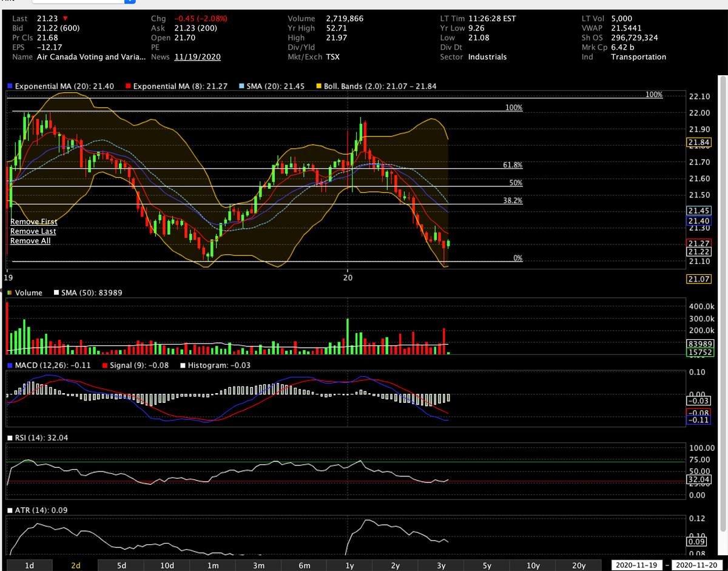This screenshot has width=728, height=571.
Task: Show the 2y time range
Action: point(396,566)
